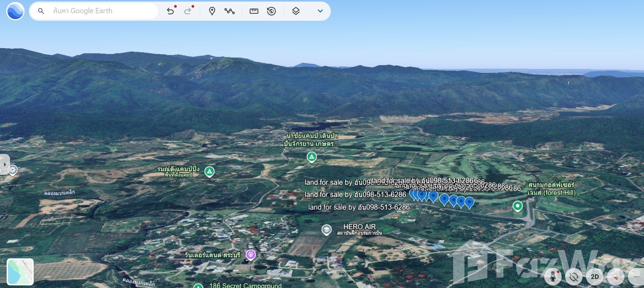Open the measure distance ruler tool

point(254,11)
